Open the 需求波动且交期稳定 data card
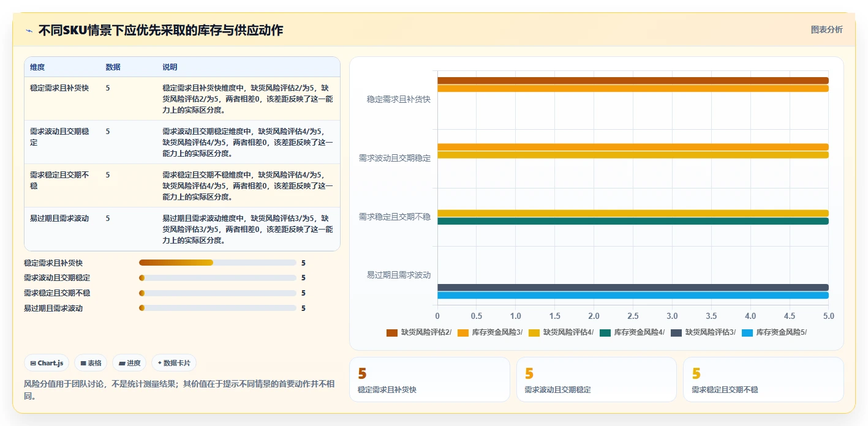Screen dimensions: 868x426 [597, 379]
